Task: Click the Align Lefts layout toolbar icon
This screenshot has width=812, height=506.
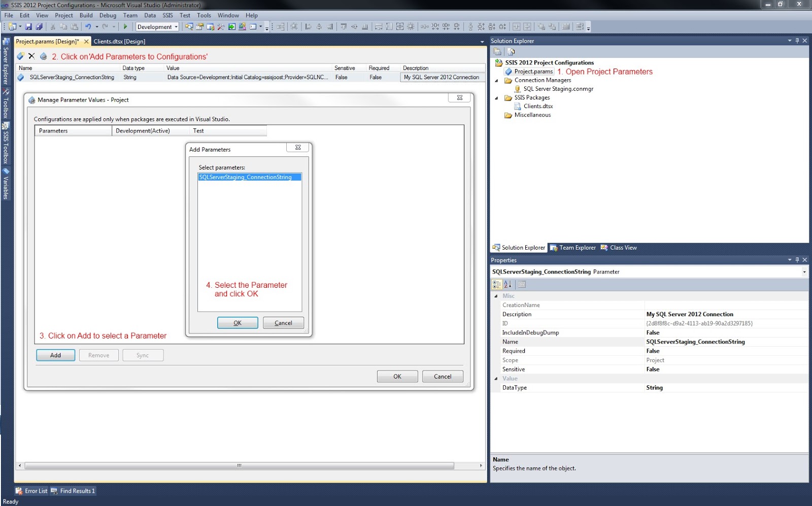Action: click(308, 27)
